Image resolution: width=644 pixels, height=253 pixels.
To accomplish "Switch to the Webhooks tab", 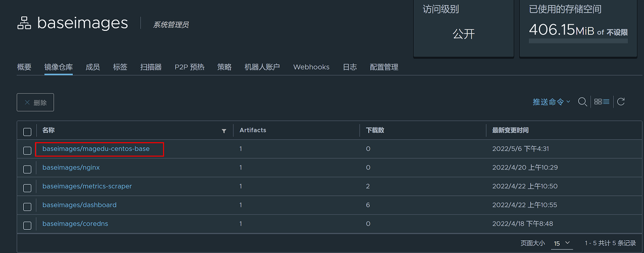I will tap(311, 67).
